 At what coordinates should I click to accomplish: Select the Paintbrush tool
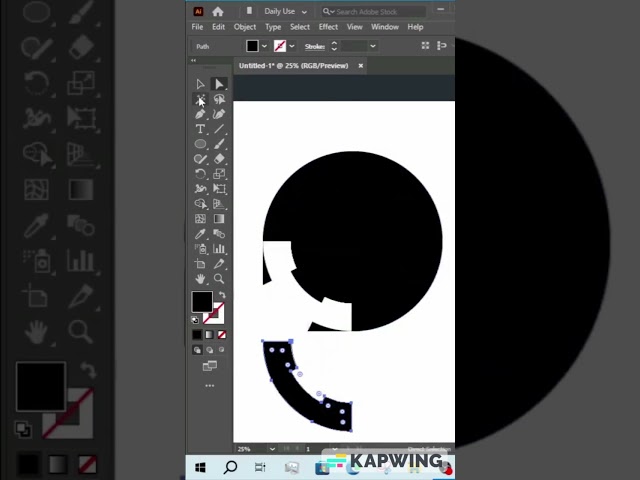point(219,144)
